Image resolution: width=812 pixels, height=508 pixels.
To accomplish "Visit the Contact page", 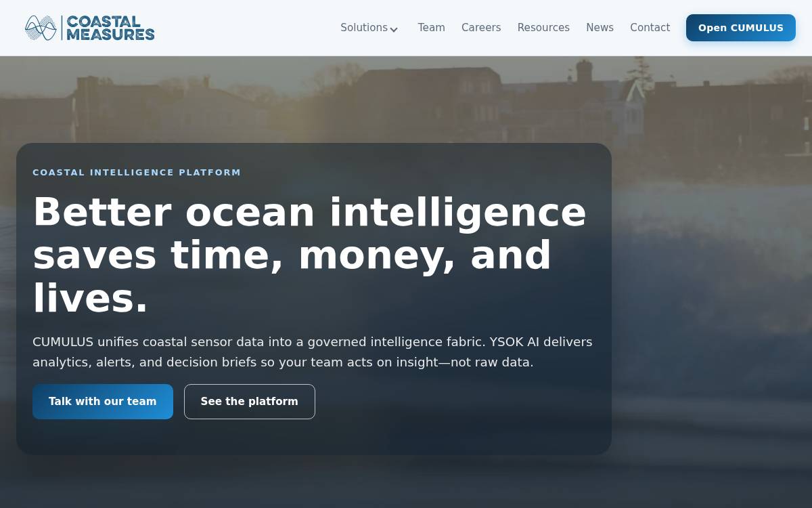I will pyautogui.click(x=650, y=28).
